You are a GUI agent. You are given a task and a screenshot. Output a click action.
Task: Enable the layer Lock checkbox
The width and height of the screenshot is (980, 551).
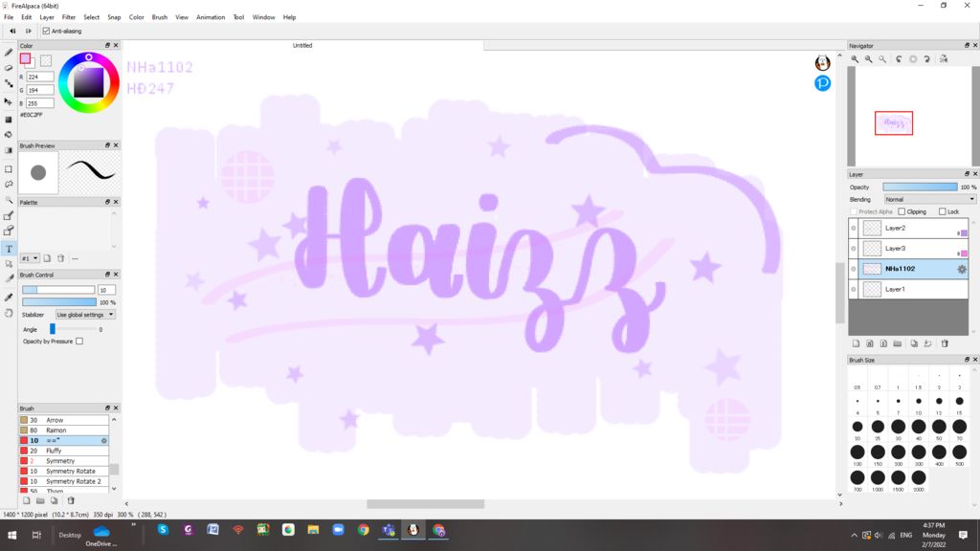pyautogui.click(x=942, y=211)
